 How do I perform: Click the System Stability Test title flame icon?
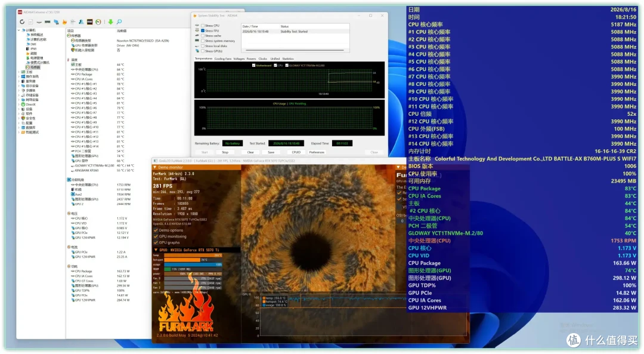194,16
